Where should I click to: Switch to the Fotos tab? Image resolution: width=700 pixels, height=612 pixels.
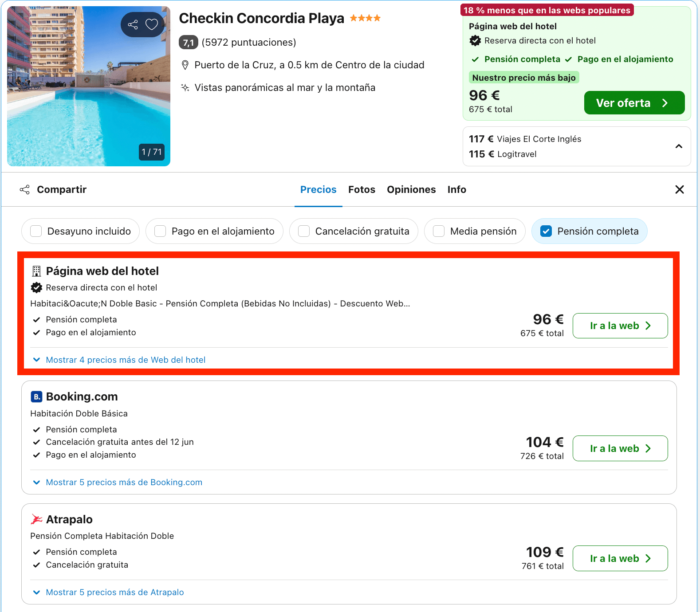tap(362, 190)
